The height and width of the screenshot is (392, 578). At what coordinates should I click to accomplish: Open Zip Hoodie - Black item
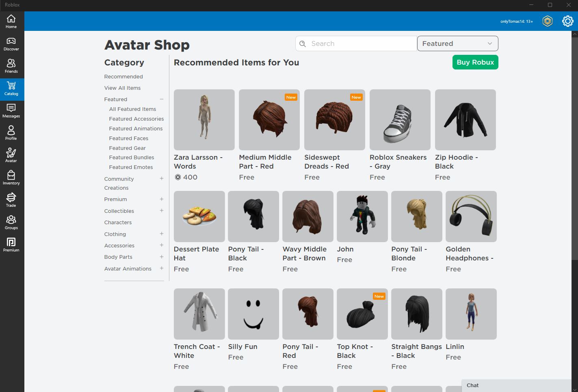[465, 135]
